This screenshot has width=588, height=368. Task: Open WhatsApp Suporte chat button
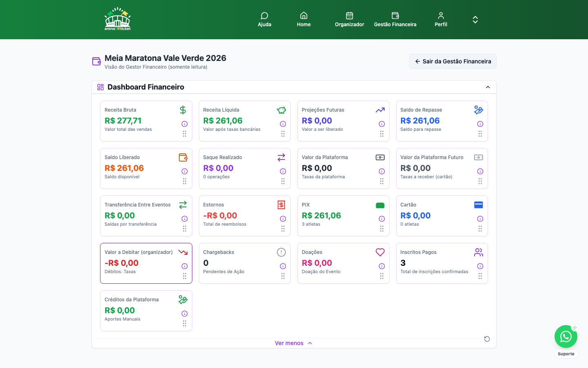[x=566, y=337]
